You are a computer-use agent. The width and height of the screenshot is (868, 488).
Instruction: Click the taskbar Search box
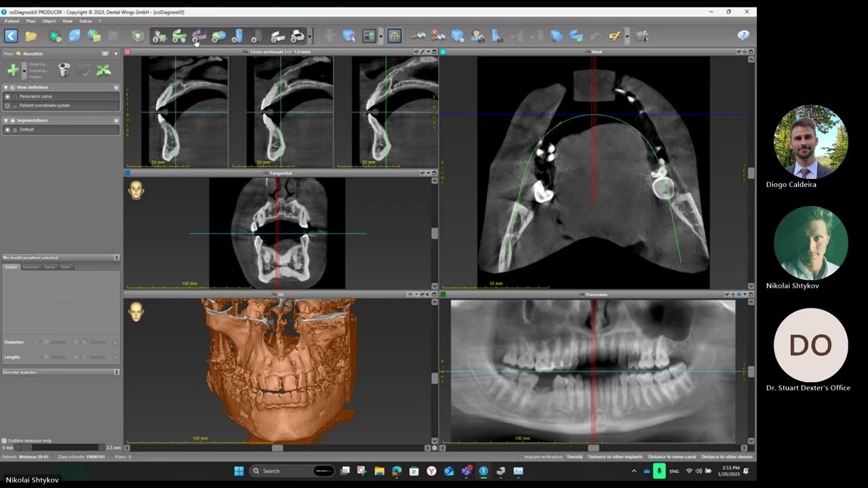[x=292, y=471]
